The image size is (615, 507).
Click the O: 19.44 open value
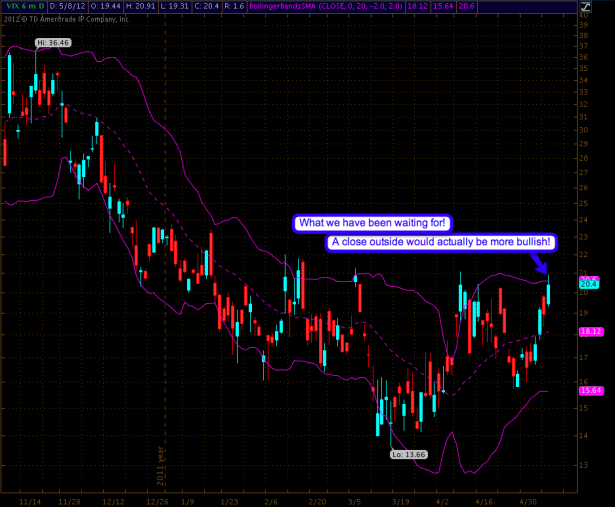pyautogui.click(x=112, y=6)
